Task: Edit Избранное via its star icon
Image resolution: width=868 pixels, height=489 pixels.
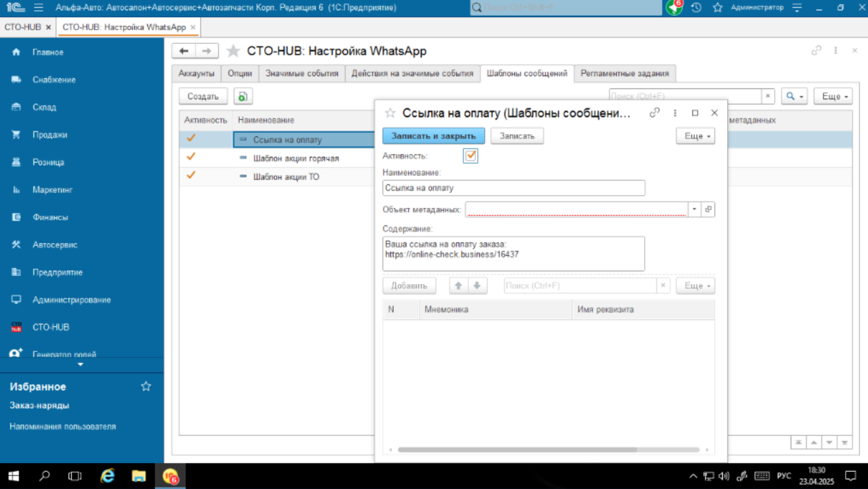Action: point(146,386)
